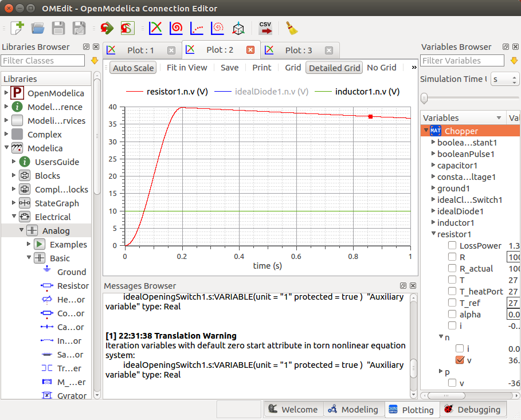Enable plotting of R_actual
The image size is (521, 420).
point(452,268)
